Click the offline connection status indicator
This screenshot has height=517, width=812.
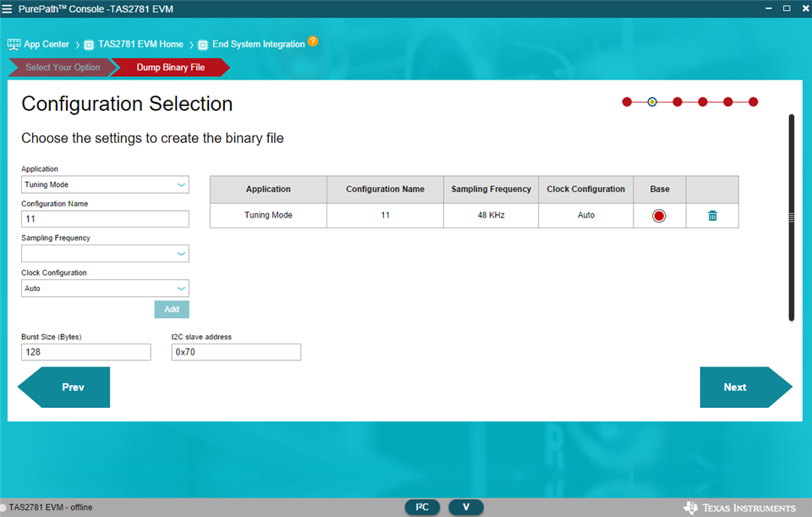click(x=3, y=507)
